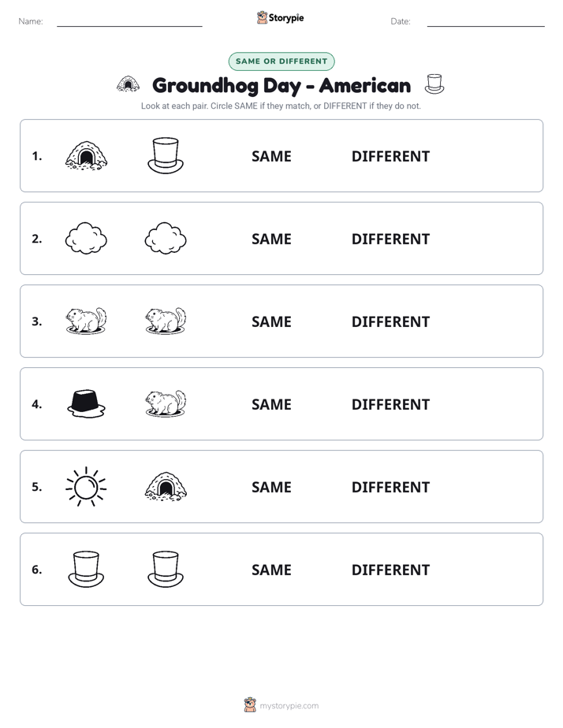Click the SAME OR DIFFERENT badge
Screen dimensions: 563x728
click(x=281, y=61)
